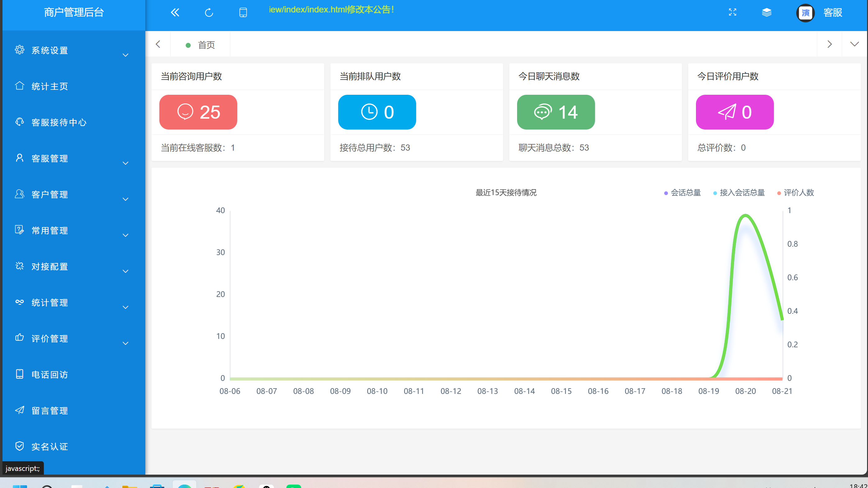
Task: Toggle 接入会话总量 legend item
Action: pyautogui.click(x=739, y=193)
